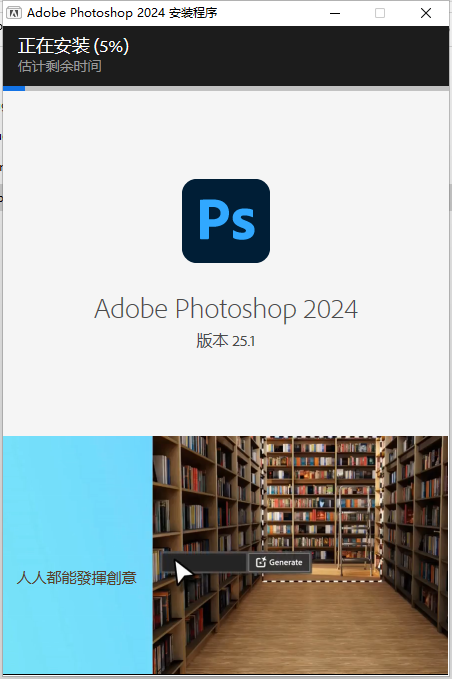Close the Photoshop 2024 installer window

(426, 13)
